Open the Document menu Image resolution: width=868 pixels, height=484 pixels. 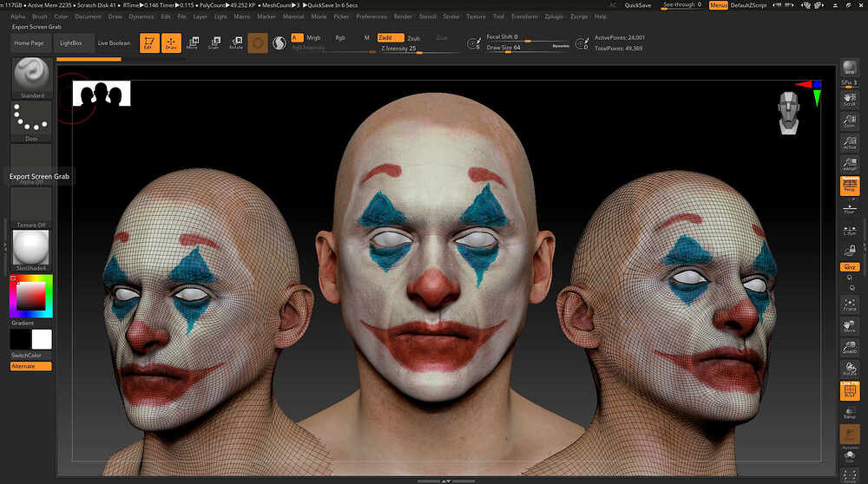coord(88,16)
